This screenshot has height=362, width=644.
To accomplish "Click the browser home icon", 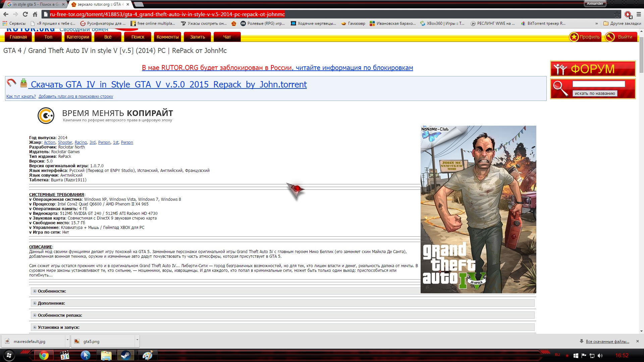I will point(35,14).
